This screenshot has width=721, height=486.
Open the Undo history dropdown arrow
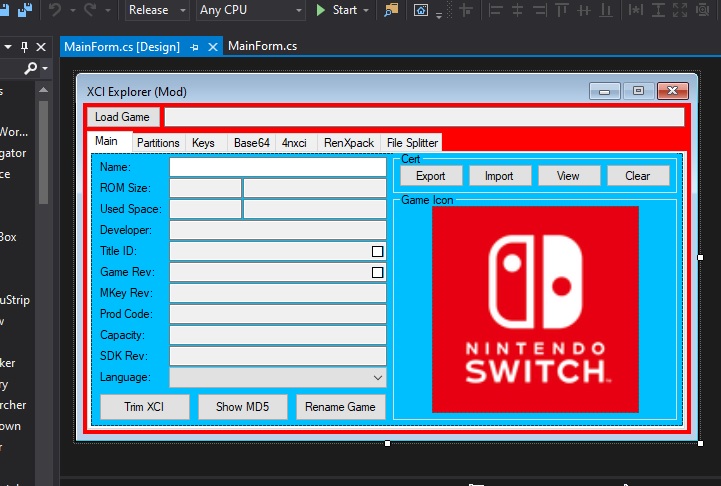click(x=72, y=10)
